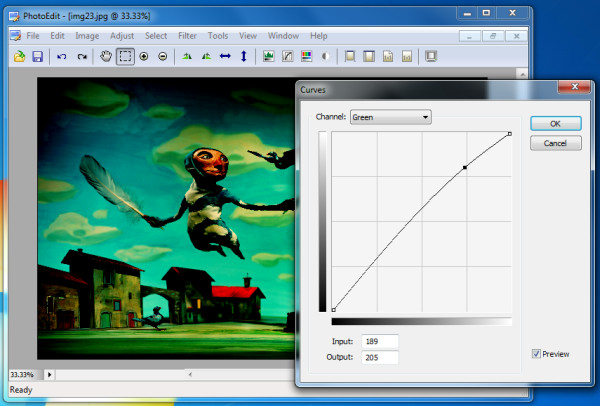
Task: Click Cancel in Curves dialog
Action: (556, 143)
